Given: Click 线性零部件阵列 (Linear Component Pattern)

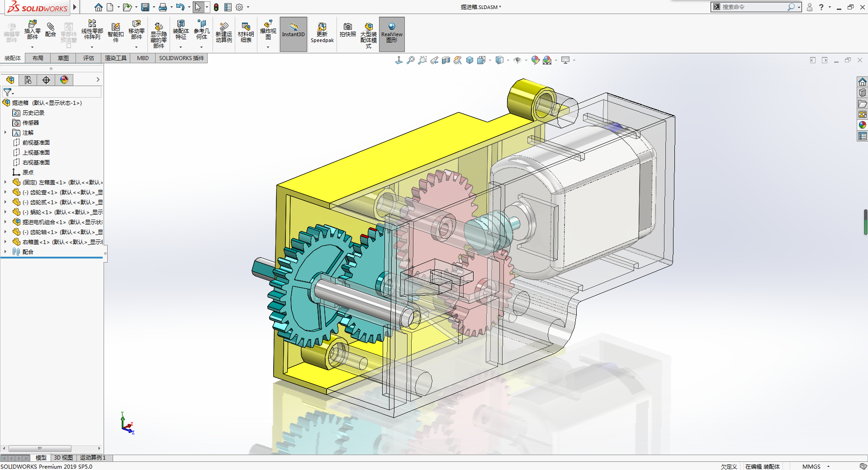Looking at the screenshot, I should [92, 30].
